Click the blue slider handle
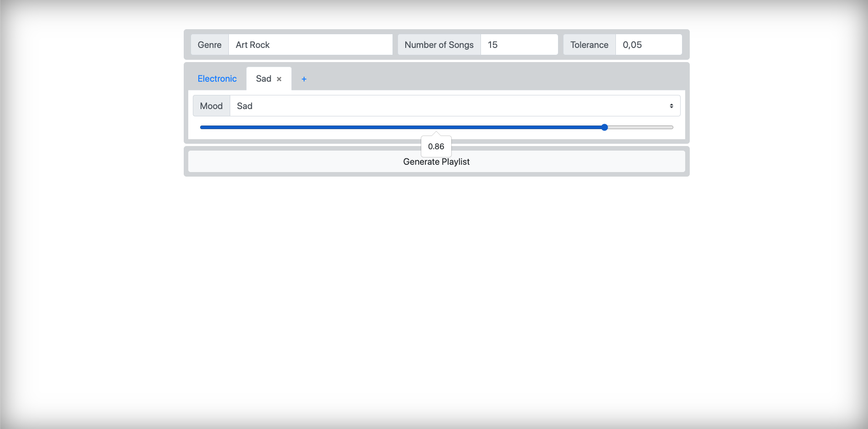 click(604, 127)
